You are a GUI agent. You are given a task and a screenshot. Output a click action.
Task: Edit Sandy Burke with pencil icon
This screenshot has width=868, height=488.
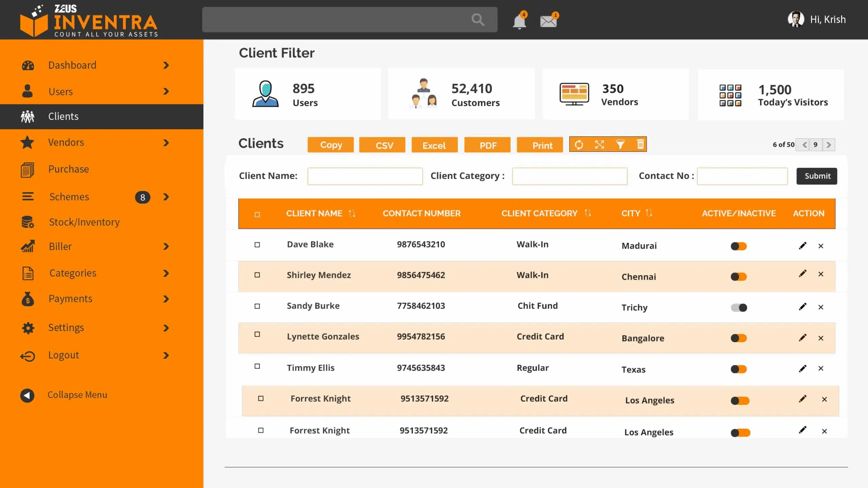tap(803, 307)
